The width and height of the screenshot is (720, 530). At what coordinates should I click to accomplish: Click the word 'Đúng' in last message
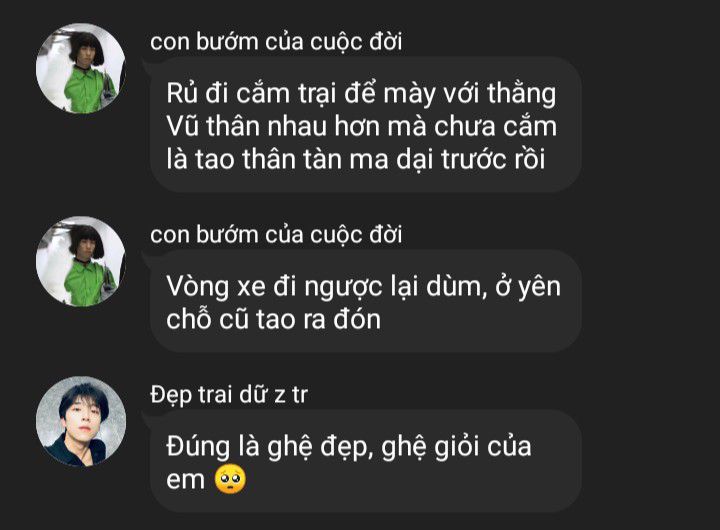pos(198,446)
